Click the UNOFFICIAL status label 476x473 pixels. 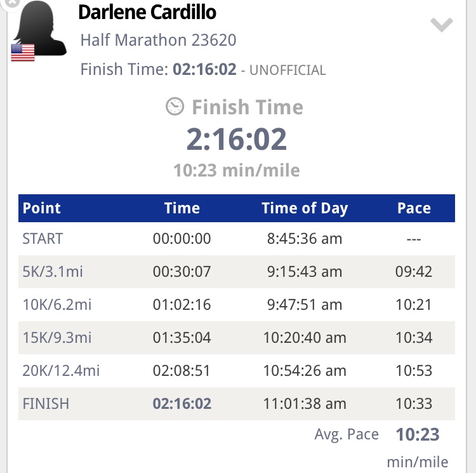(288, 70)
